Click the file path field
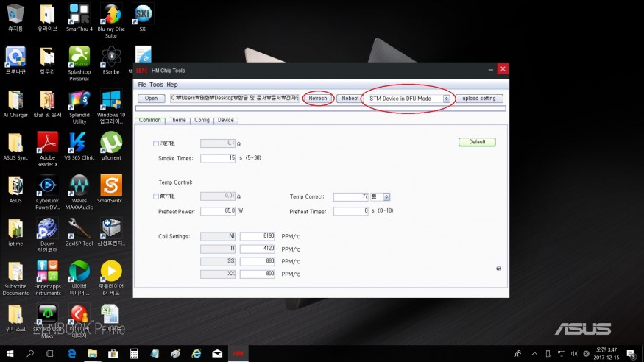Viewport: 644px width, 362px height. (x=235, y=98)
